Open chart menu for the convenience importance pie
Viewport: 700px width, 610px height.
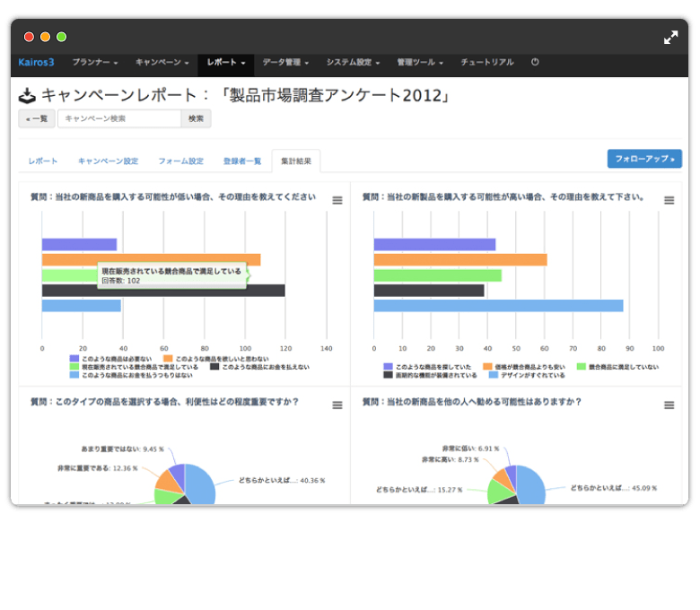[337, 405]
